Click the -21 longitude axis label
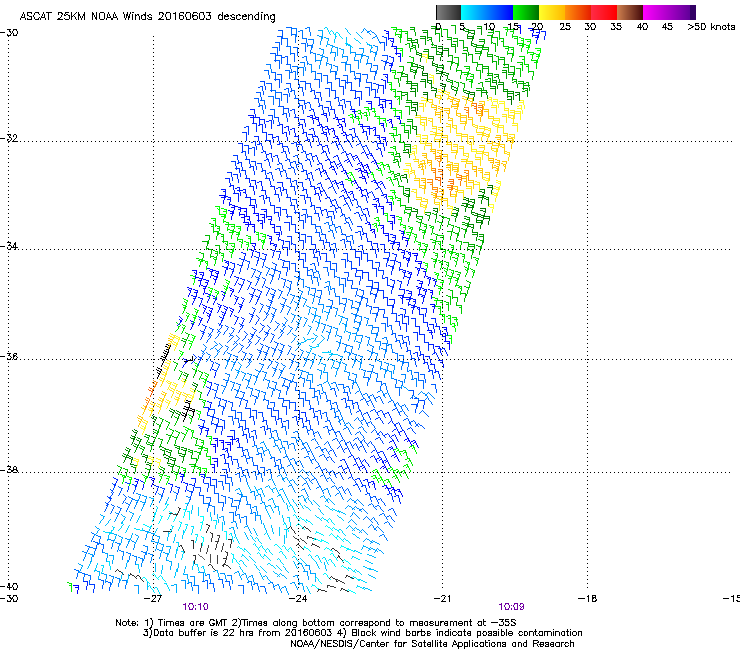 pyautogui.click(x=442, y=599)
